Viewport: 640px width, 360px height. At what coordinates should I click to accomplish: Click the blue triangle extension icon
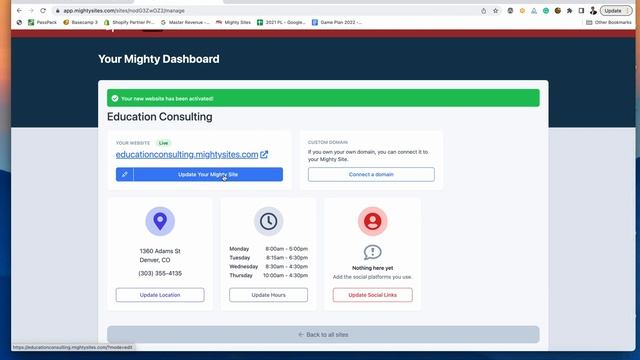click(534, 11)
